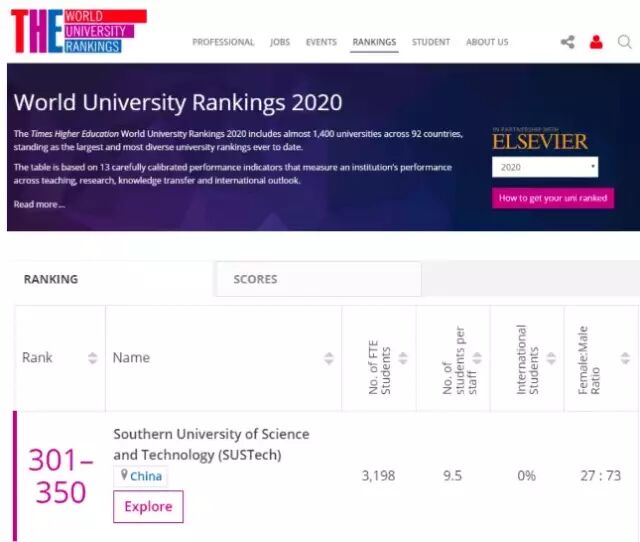This screenshot has height=542, width=640.
Task: Sort table by Rank column arrows
Action: point(93,358)
